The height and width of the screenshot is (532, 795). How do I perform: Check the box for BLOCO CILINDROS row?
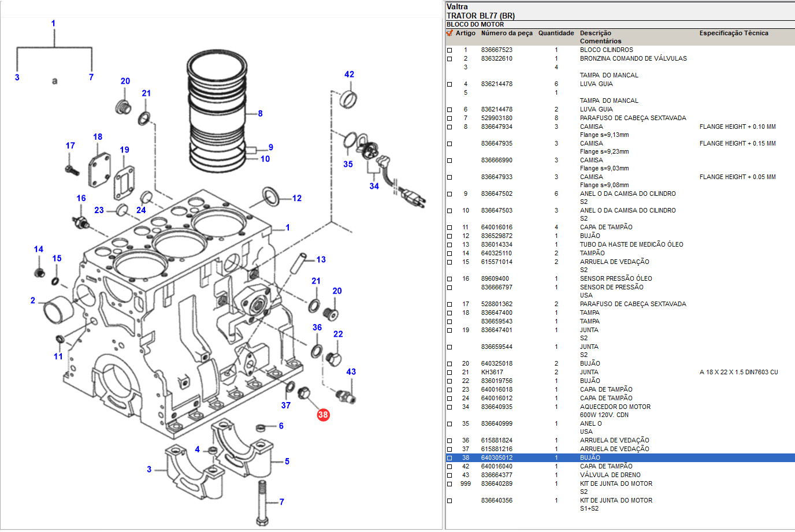[x=449, y=50]
